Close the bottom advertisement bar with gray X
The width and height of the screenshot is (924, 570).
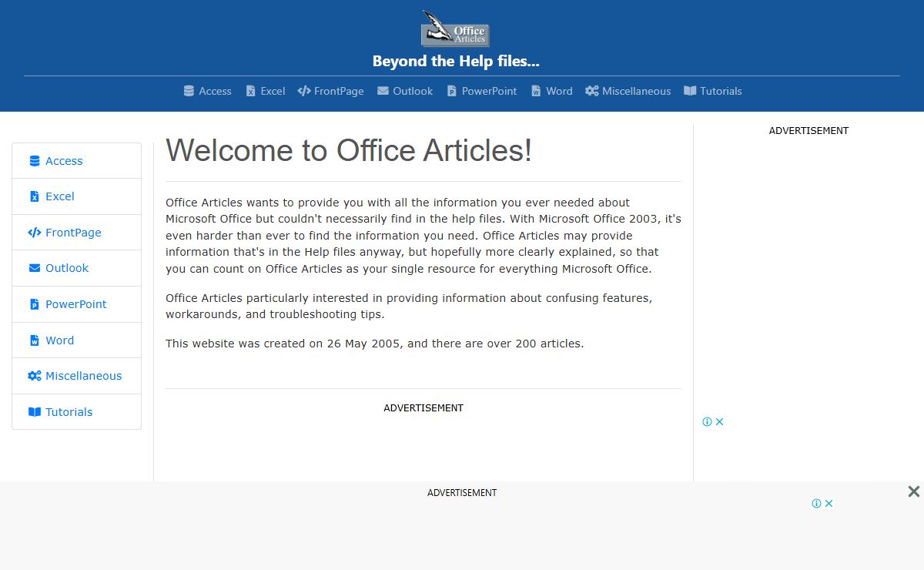pyautogui.click(x=913, y=491)
